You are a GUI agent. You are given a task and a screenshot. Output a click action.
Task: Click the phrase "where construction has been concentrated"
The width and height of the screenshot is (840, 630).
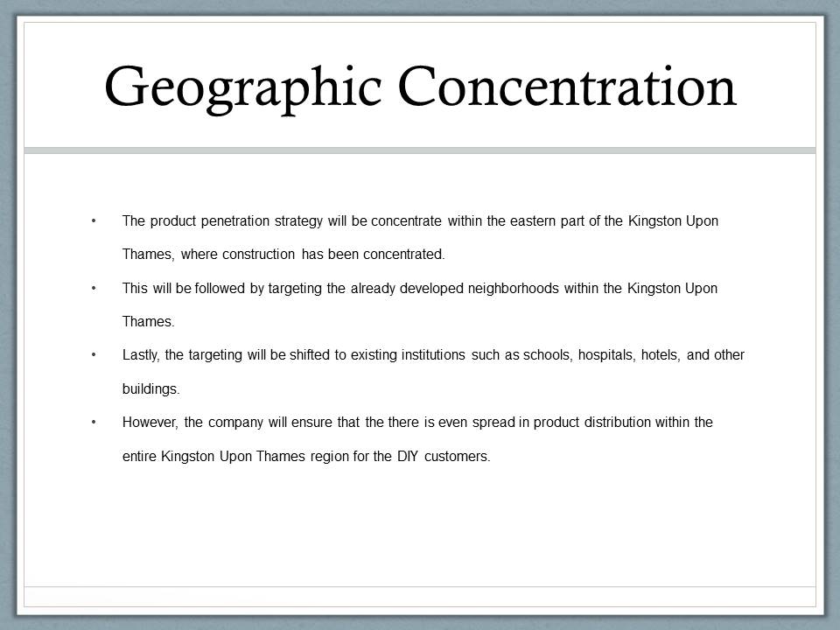tap(312, 255)
